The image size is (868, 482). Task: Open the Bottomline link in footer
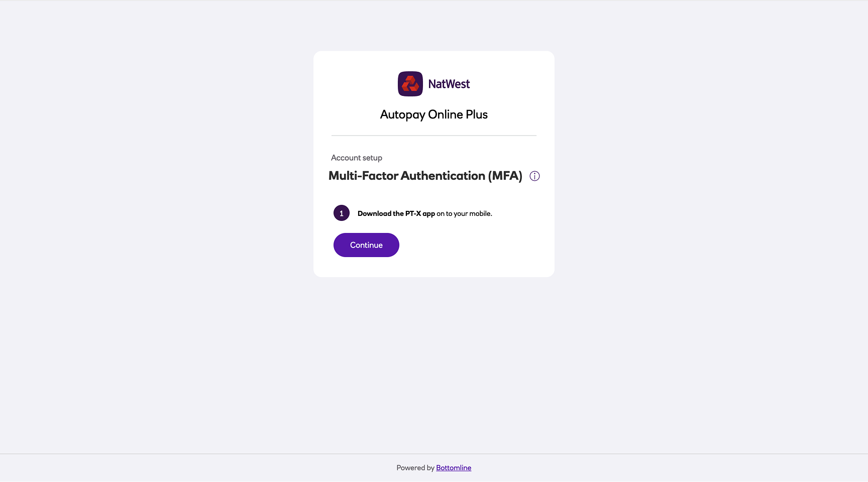(454, 468)
